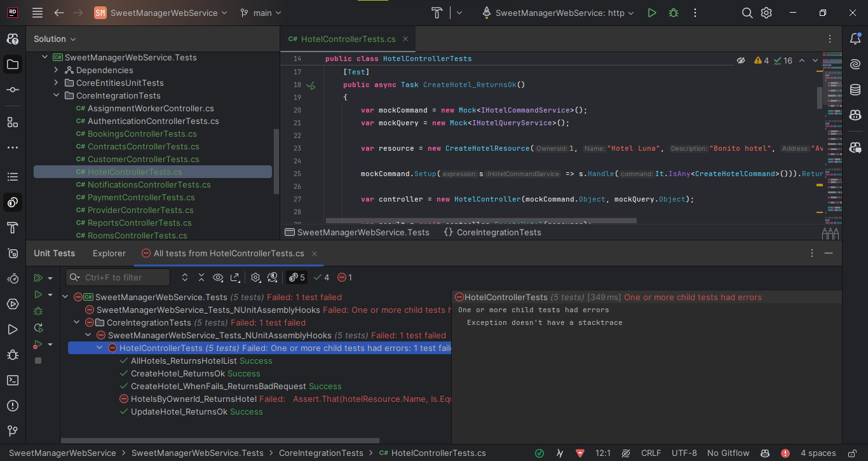Image resolution: width=868 pixels, height=461 pixels.
Task: Expand the CoreEntitiesUnitTests folder
Action: tap(56, 83)
